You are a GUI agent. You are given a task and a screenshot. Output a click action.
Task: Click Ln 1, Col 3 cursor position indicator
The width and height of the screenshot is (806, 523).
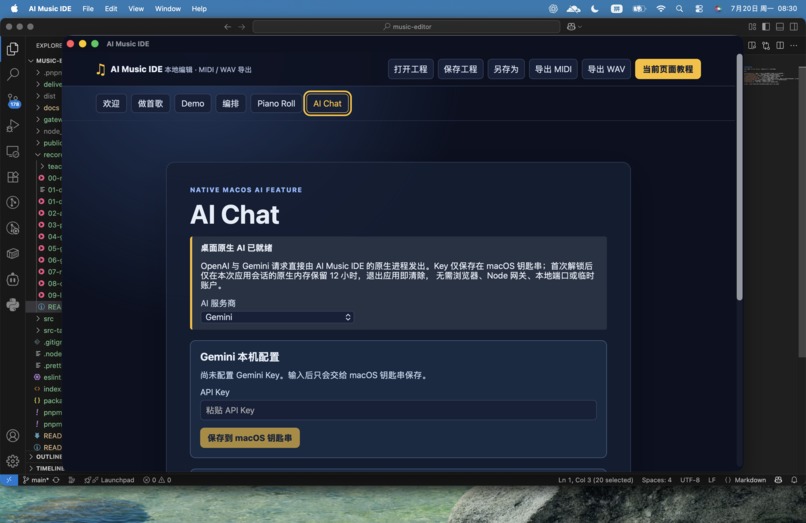click(596, 480)
